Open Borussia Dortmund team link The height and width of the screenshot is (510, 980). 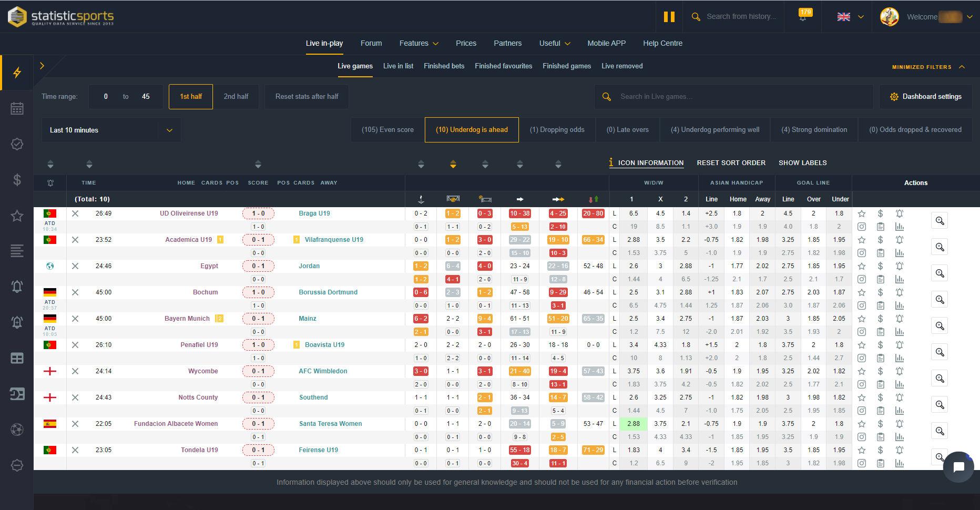328,292
